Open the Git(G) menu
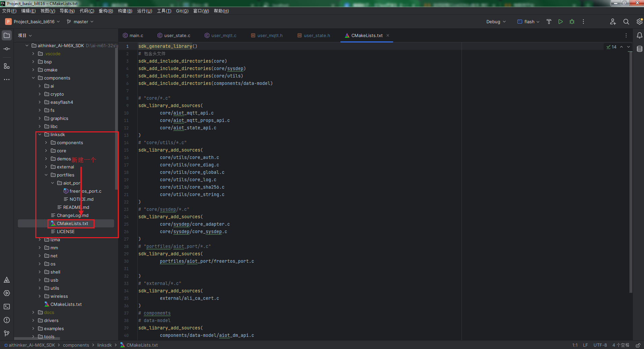Viewport: 644px width, 349px height. [x=182, y=11]
